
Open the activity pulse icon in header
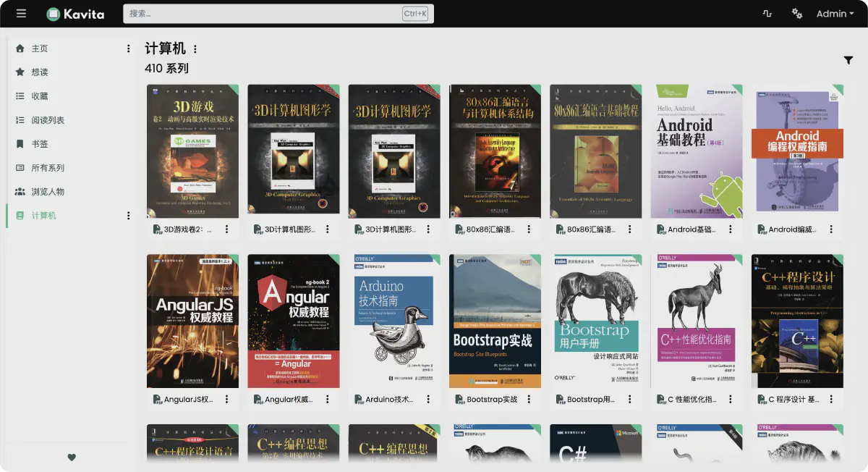[x=767, y=14]
